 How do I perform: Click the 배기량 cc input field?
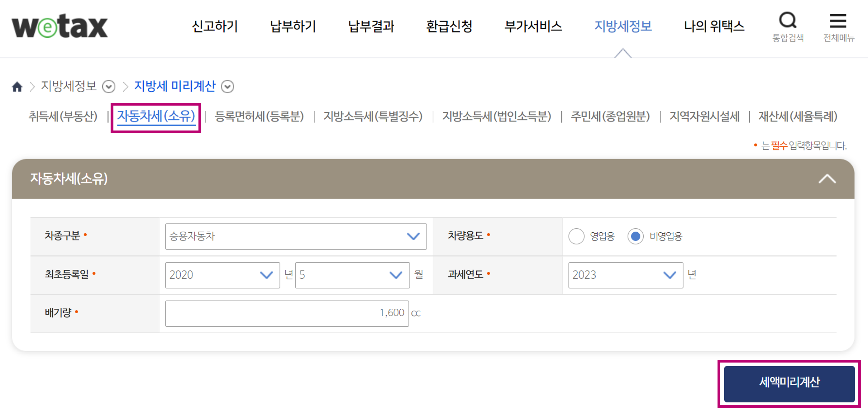coord(287,313)
